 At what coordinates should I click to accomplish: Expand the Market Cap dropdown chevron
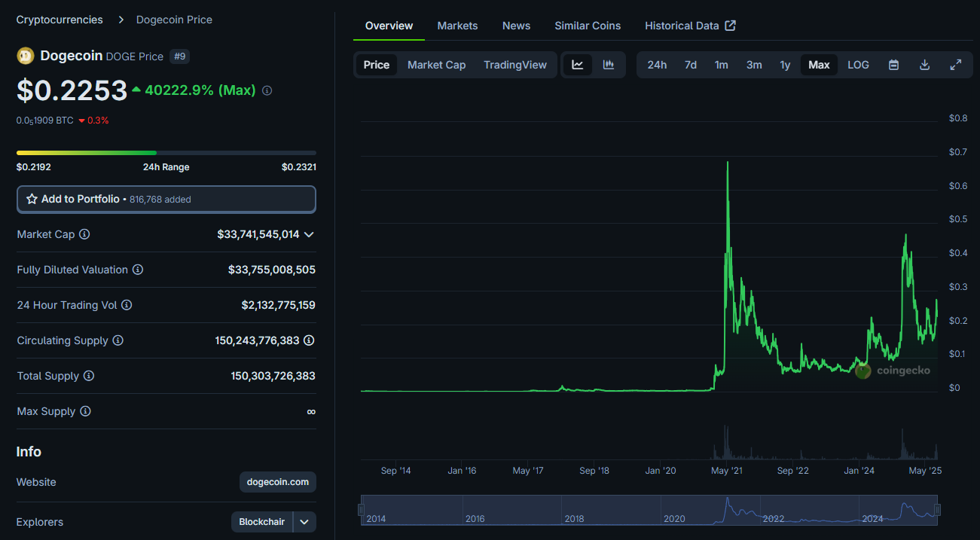coord(308,234)
